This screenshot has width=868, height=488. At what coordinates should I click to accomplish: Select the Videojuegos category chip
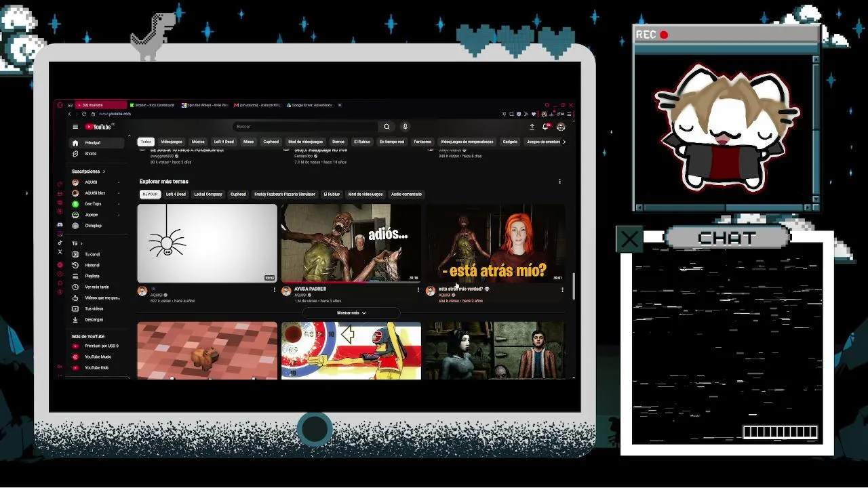tap(172, 142)
